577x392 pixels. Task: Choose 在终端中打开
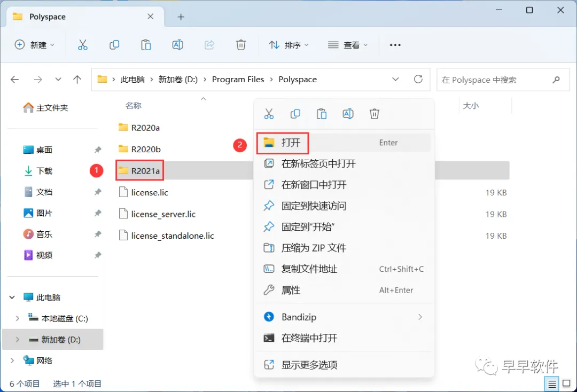(344, 338)
